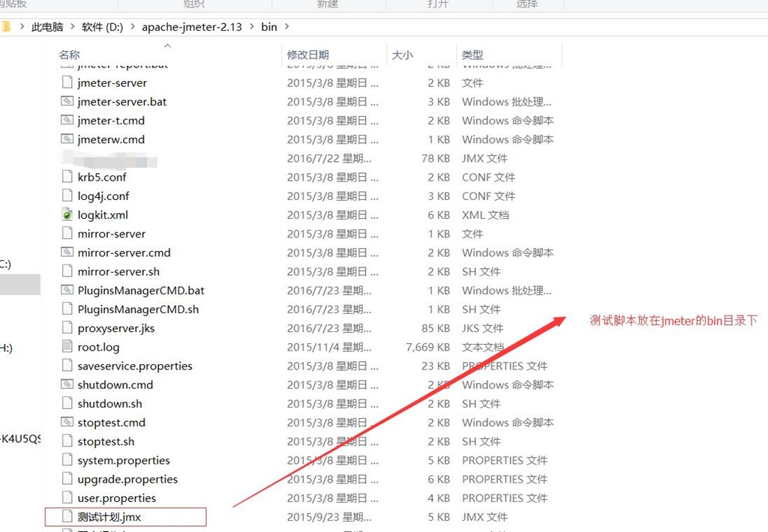The width and height of the screenshot is (768, 532).
Task: Select the file logkit.xml
Action: point(103,215)
